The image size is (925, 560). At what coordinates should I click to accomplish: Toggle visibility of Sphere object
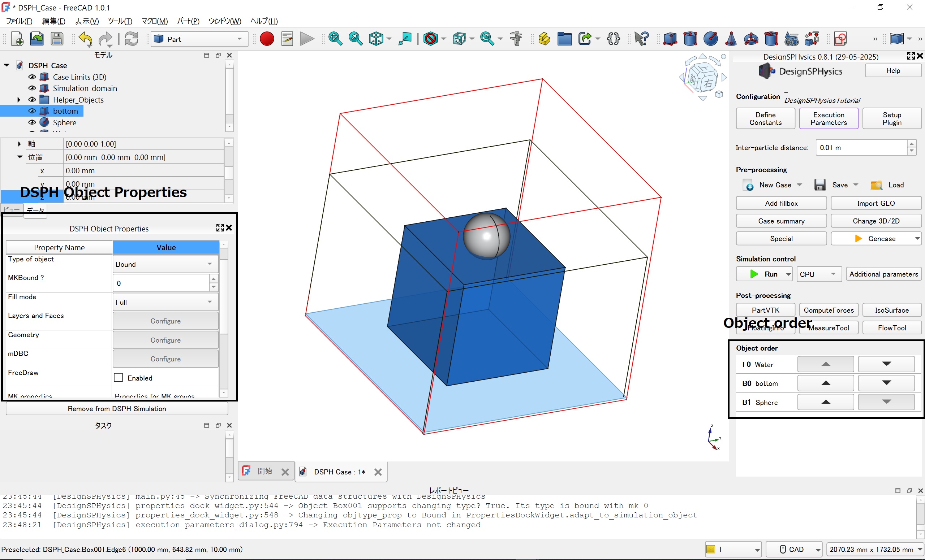pyautogui.click(x=32, y=122)
